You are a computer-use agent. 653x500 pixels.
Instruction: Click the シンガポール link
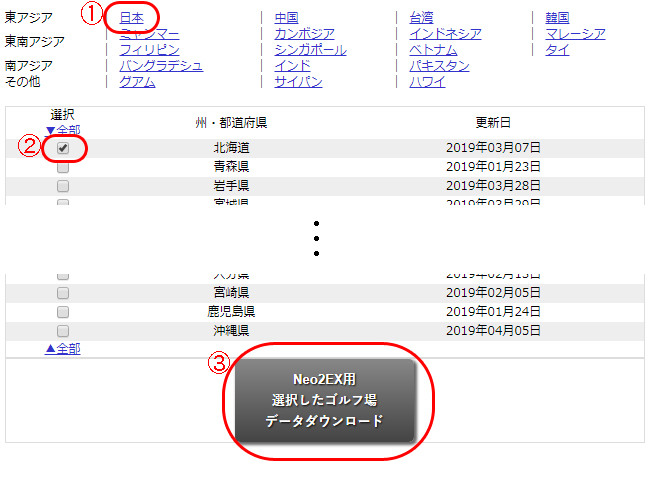310,50
